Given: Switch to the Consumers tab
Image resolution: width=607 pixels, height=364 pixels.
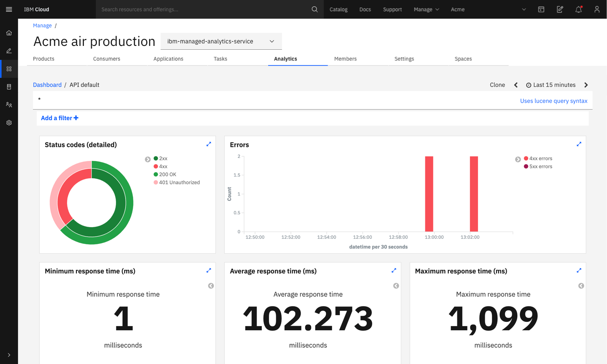Looking at the screenshot, I should (107, 59).
